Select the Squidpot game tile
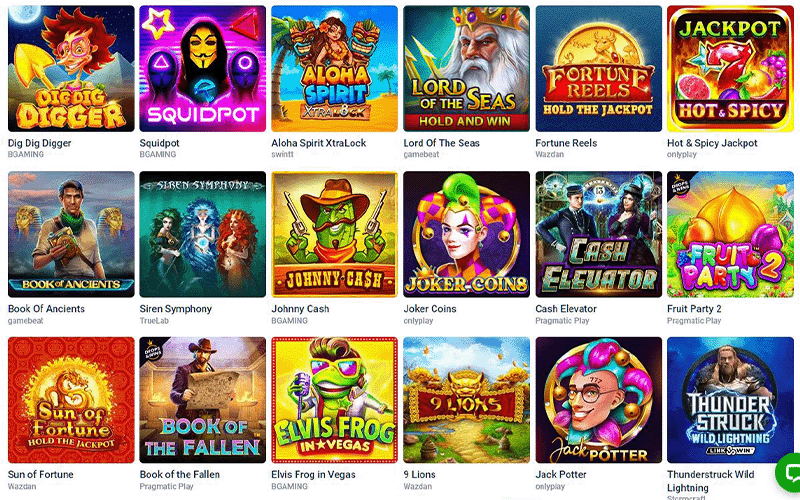Screen dimensions: 800x500 203,69
